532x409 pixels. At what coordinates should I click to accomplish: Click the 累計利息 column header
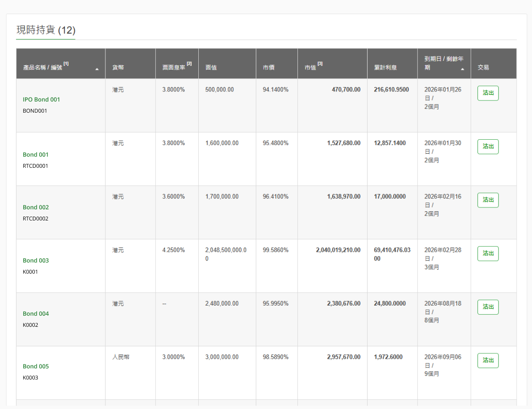coord(385,68)
